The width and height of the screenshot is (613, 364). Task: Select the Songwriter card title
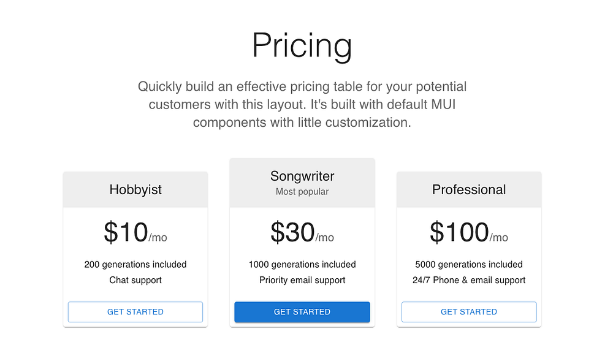click(x=302, y=176)
